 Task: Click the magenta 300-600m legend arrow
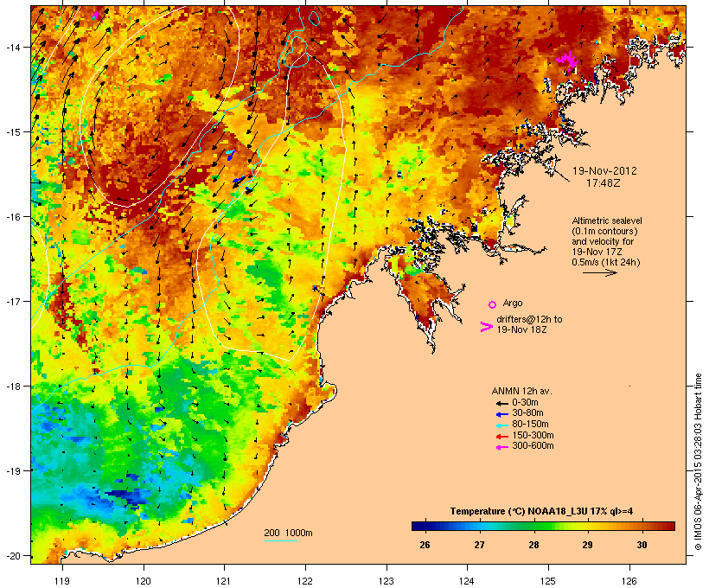(501, 447)
